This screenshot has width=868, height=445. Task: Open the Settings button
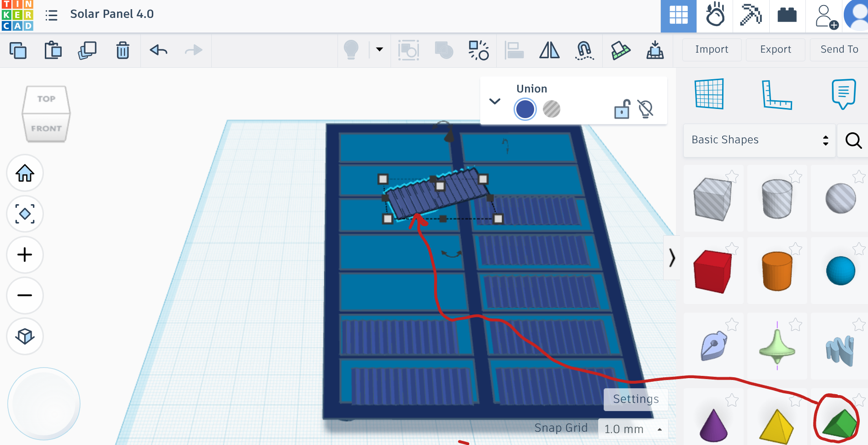[x=636, y=399]
